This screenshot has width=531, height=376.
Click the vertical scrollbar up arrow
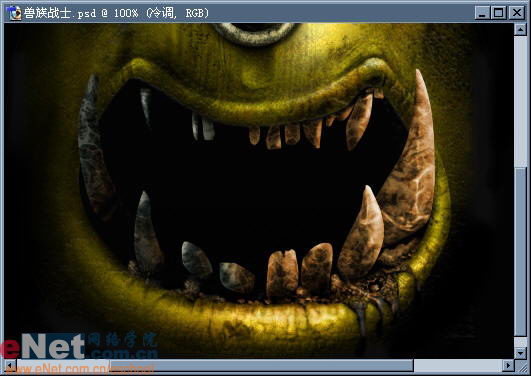click(520, 30)
